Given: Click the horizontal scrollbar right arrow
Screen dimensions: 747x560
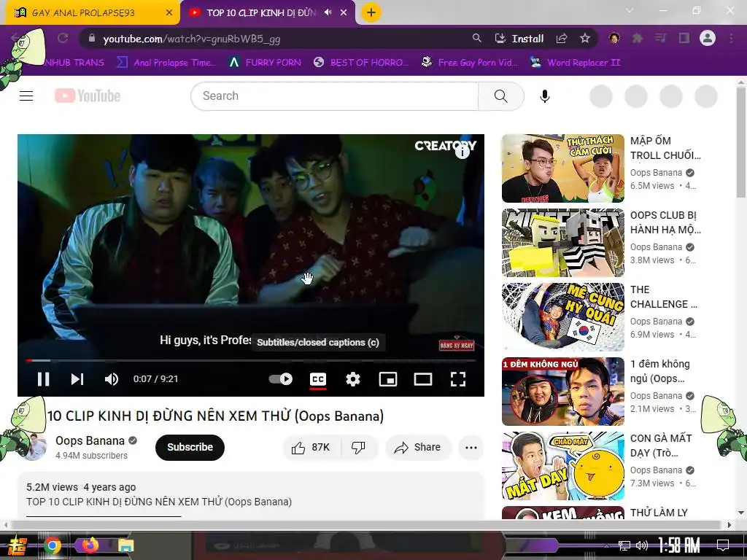Looking at the screenshot, I should [729, 525].
